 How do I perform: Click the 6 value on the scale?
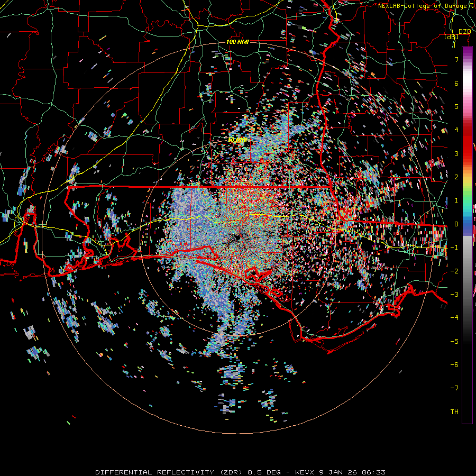click(456, 83)
